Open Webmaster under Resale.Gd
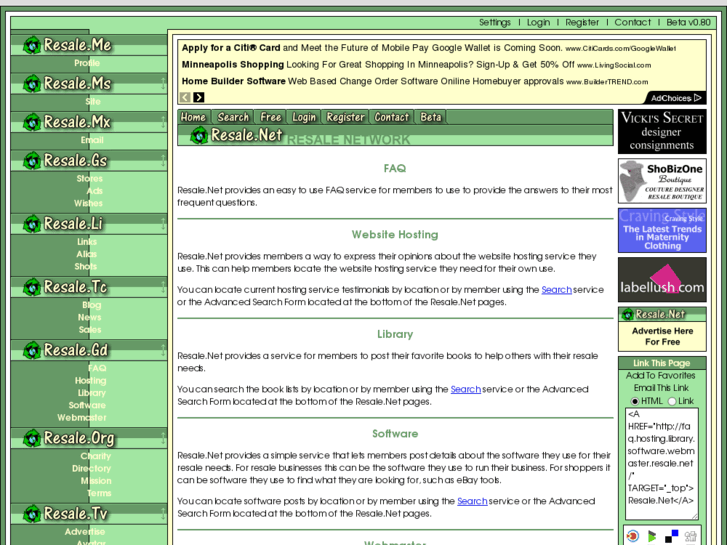Viewport: 727px width, 545px height. click(82, 418)
